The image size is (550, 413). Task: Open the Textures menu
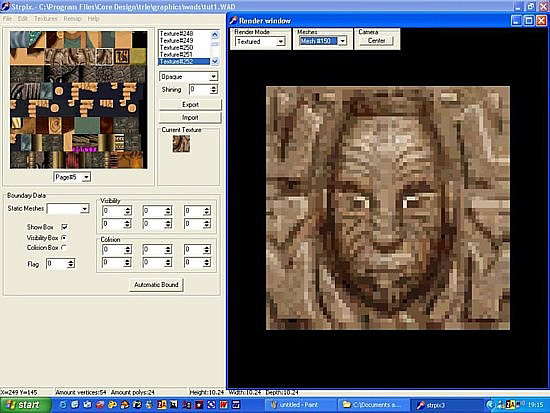(46, 19)
